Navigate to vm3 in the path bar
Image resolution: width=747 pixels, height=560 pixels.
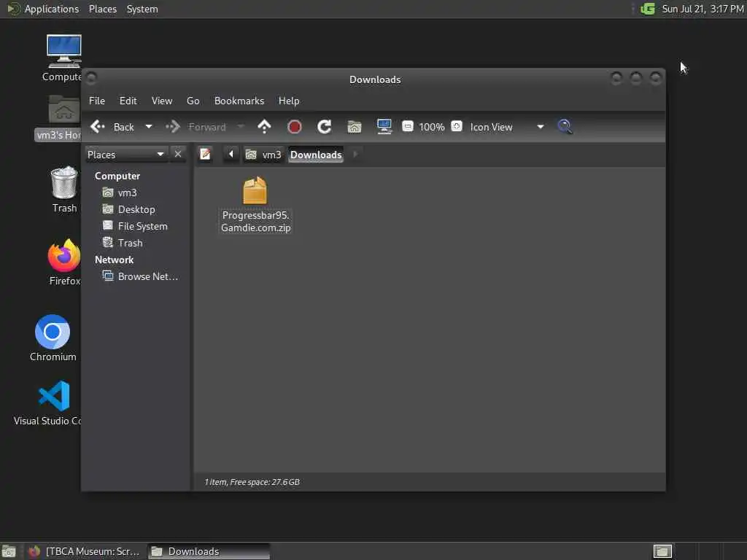tap(263, 155)
